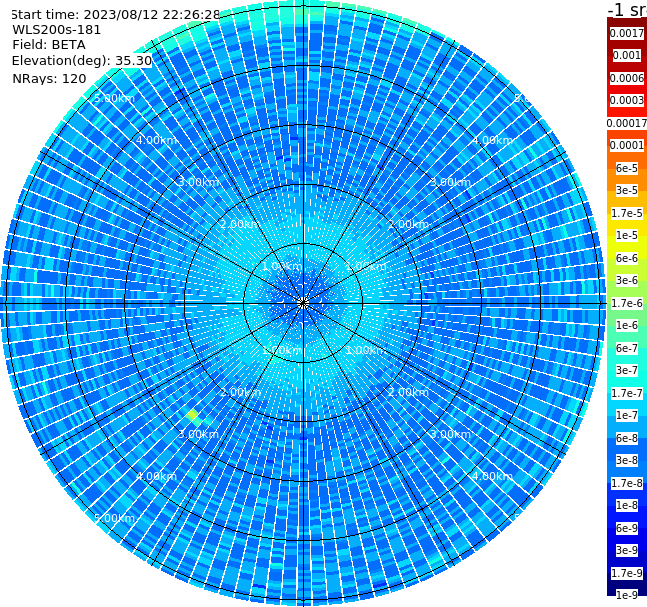Select the 1e-5 colorbar tick label
The image size is (647, 607).
click(x=627, y=235)
